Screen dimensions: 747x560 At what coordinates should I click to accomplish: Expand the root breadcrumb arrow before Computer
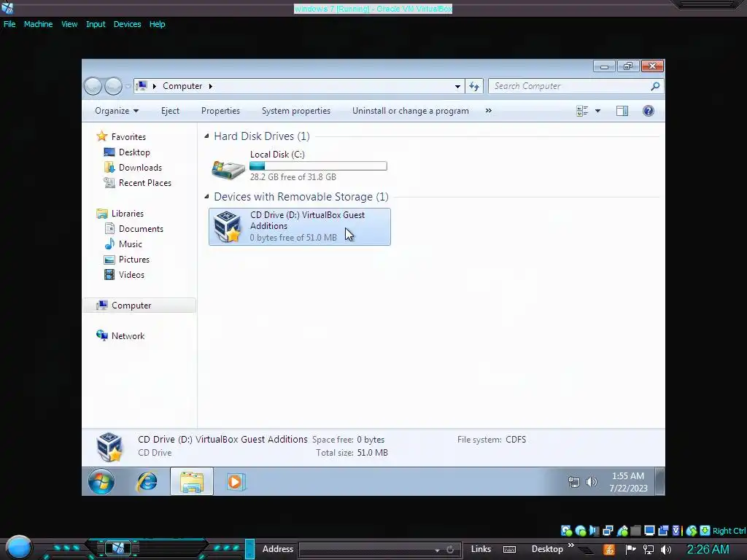[x=155, y=86]
